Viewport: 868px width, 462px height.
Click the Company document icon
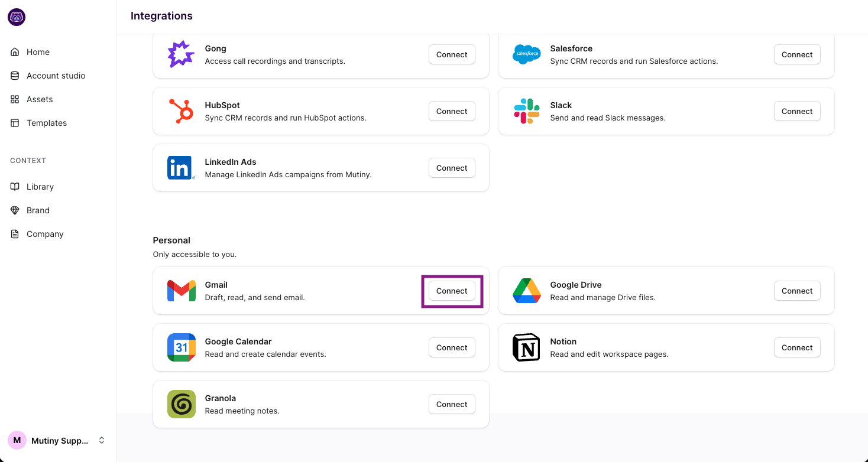point(15,234)
